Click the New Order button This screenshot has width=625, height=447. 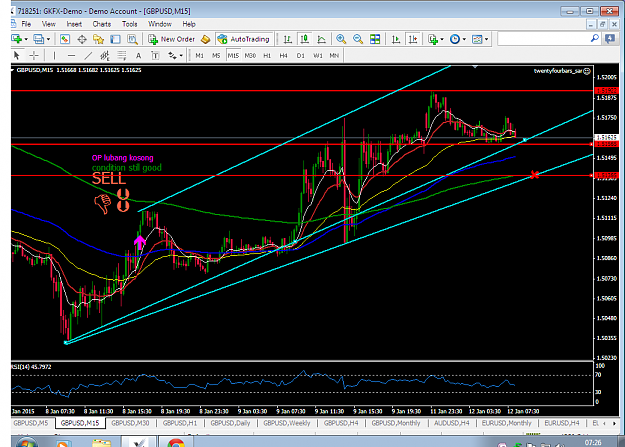coord(171,39)
